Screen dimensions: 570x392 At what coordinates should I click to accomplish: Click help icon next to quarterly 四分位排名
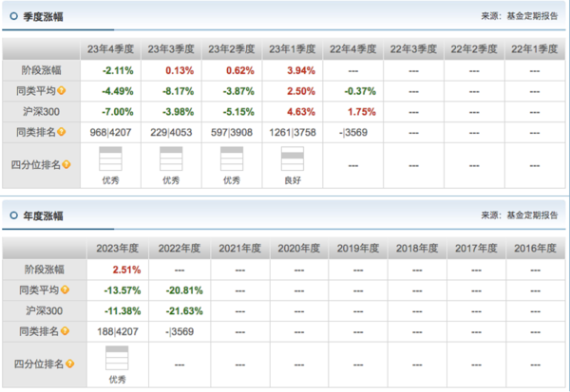pos(66,164)
